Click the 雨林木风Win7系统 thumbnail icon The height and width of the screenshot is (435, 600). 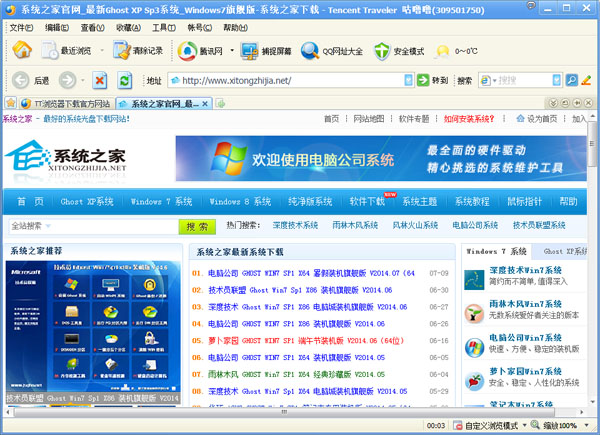click(474, 313)
